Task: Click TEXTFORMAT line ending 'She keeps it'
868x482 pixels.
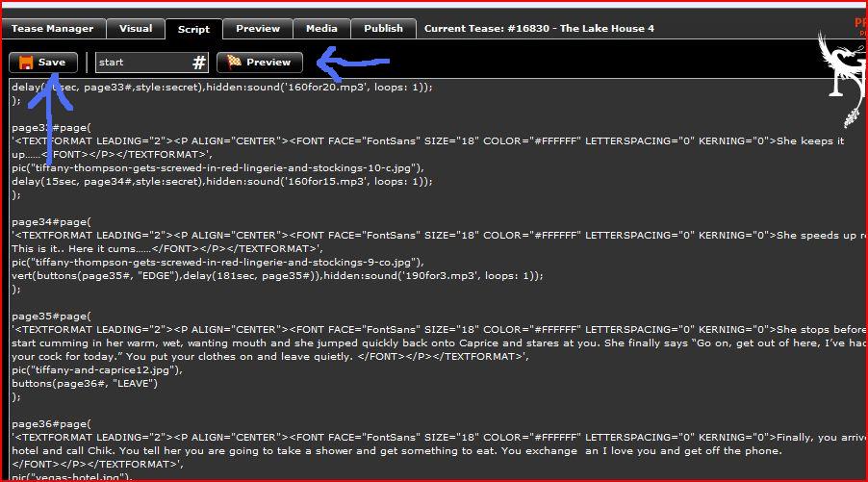Action: (428, 141)
